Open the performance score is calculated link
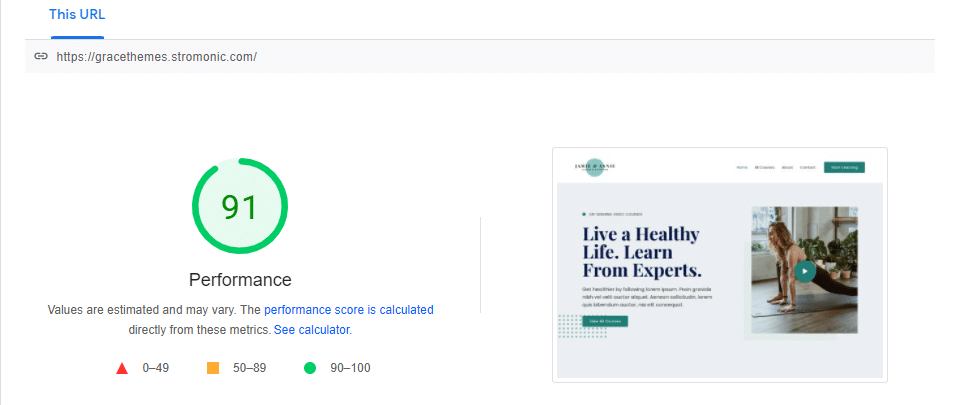Viewport: 957px width, 405px height. (348, 310)
